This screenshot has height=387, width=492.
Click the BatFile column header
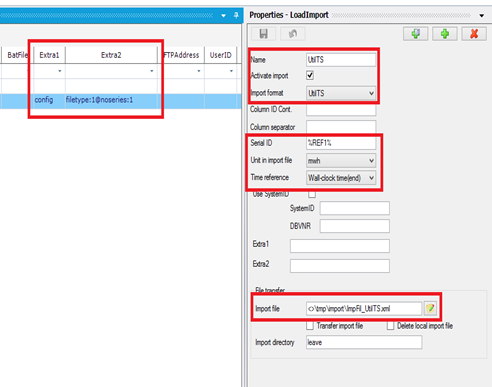(x=17, y=55)
